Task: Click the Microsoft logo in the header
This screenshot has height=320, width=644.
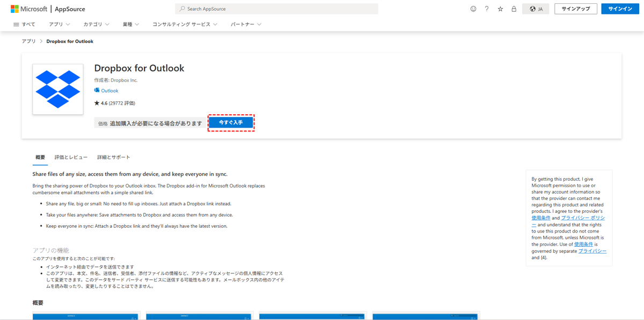Action: point(30,9)
